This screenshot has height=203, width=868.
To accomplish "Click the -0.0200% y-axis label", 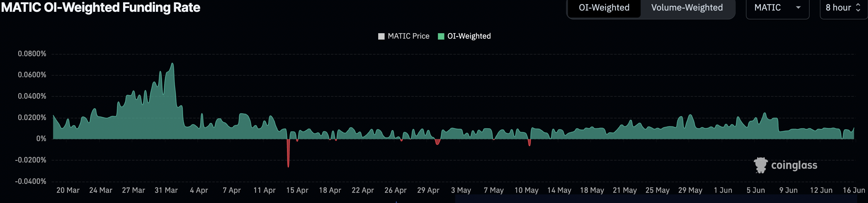I will click(31, 160).
